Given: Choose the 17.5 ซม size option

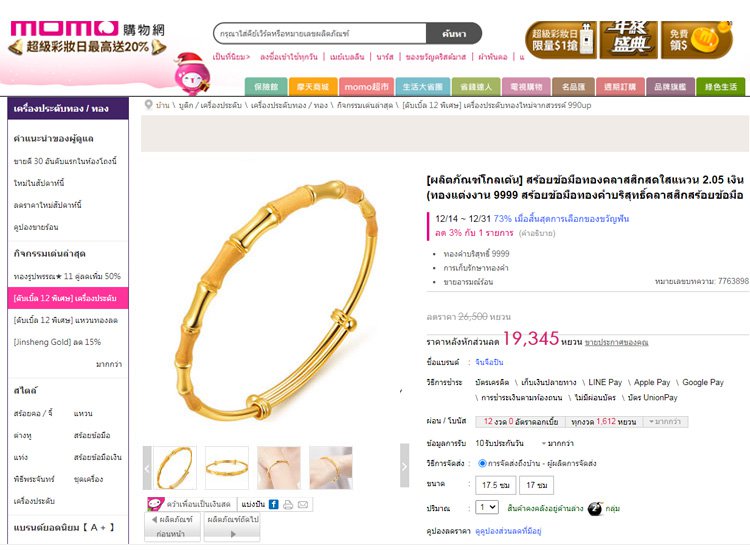Looking at the screenshot, I should click(x=496, y=485).
